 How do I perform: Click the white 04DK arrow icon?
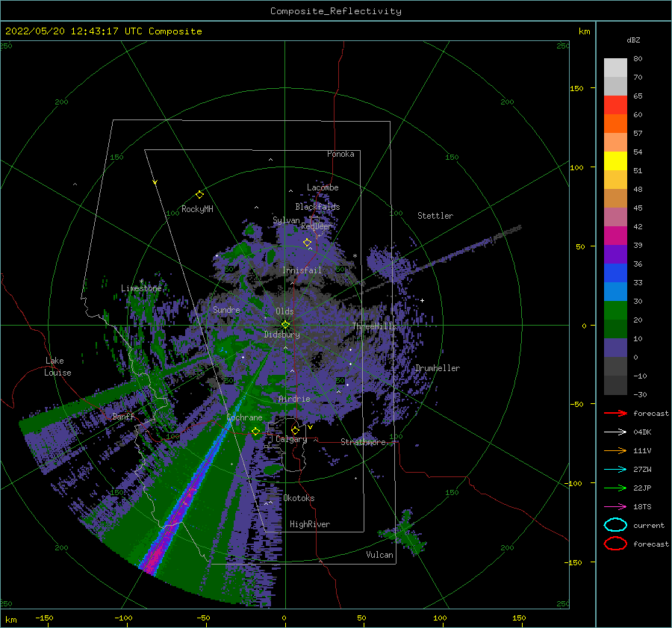615,432
